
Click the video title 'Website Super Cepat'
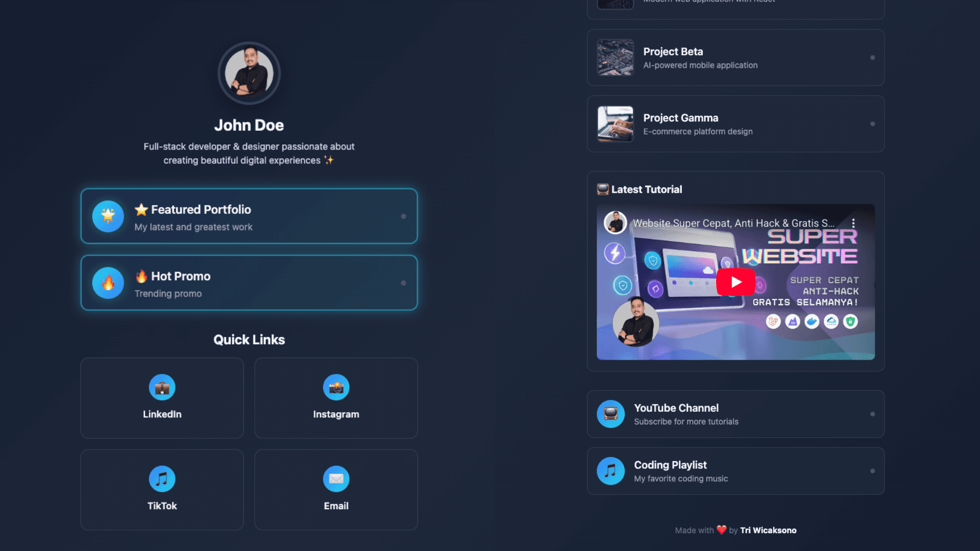[733, 223]
